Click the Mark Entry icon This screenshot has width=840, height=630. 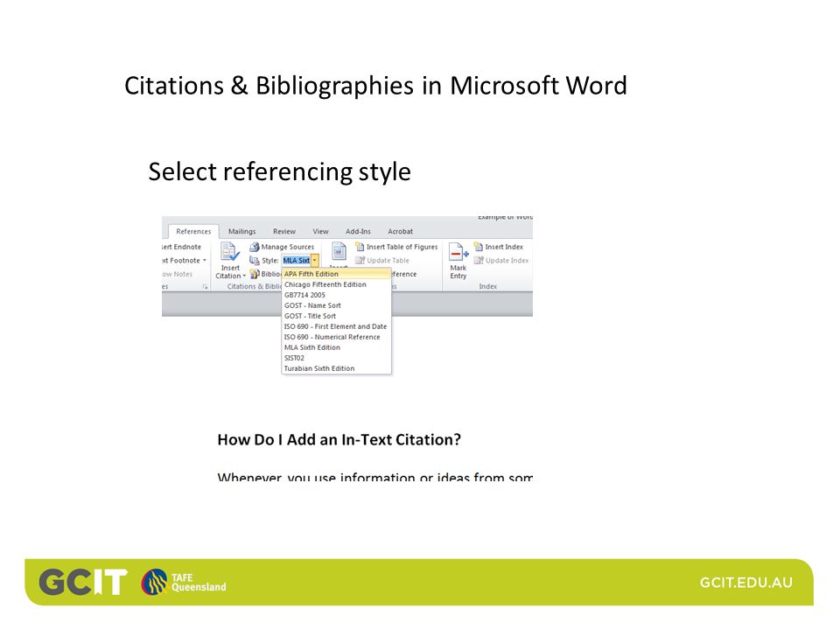pyautogui.click(x=458, y=252)
